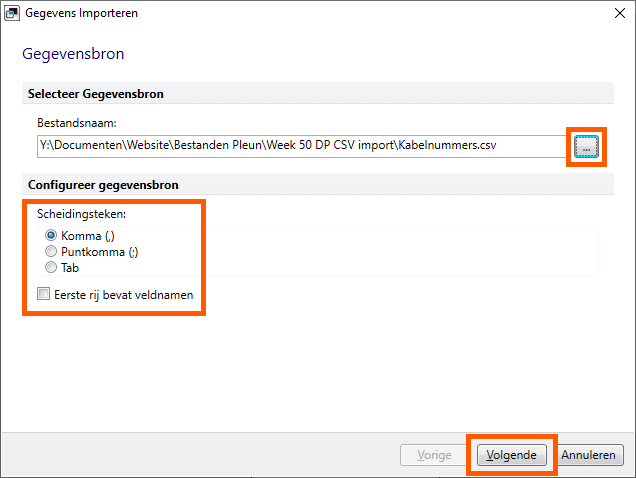Image resolution: width=636 pixels, height=478 pixels.
Task: Enable Eerste rij bevat veldnamen checkbox
Action: tap(43, 294)
